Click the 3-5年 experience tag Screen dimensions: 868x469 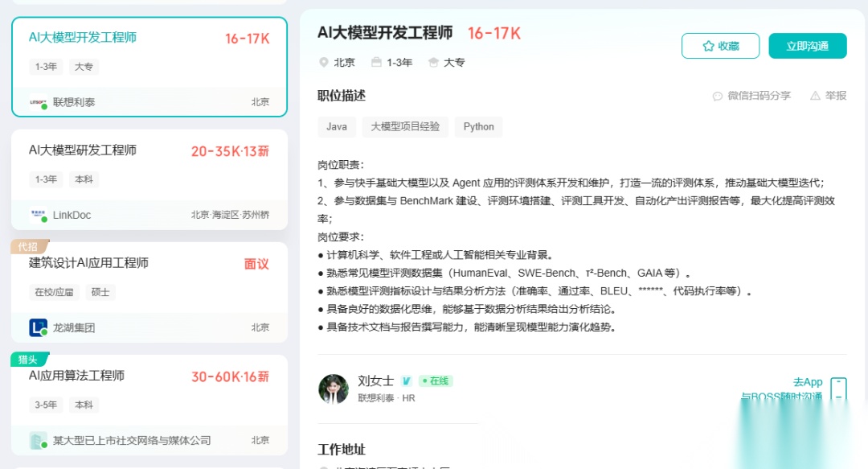point(46,405)
